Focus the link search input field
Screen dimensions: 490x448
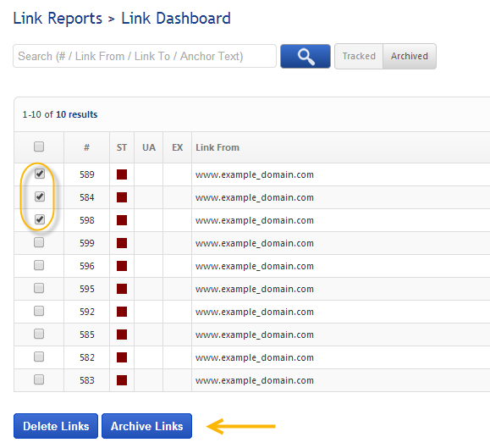[x=145, y=56]
